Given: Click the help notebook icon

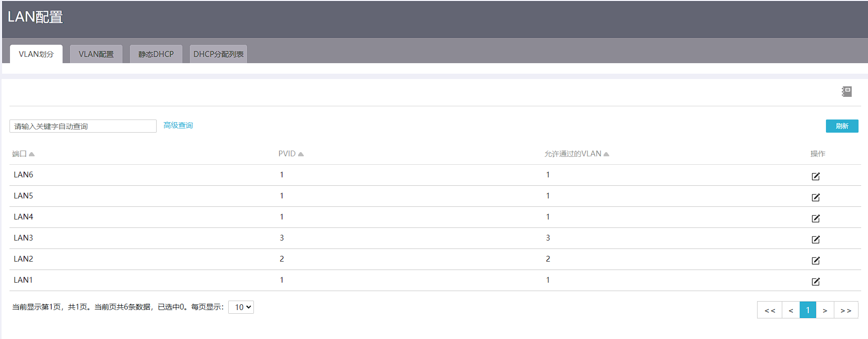Looking at the screenshot, I should tap(846, 92).
